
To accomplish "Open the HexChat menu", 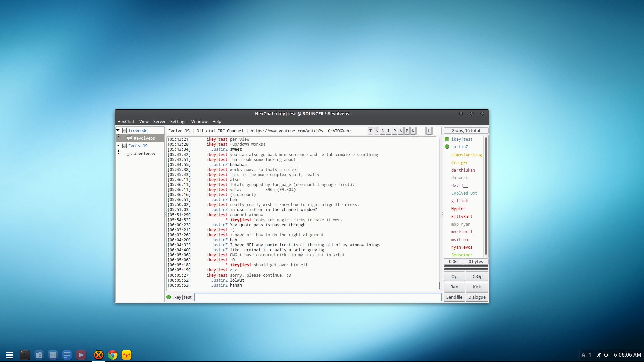I will coord(126,121).
